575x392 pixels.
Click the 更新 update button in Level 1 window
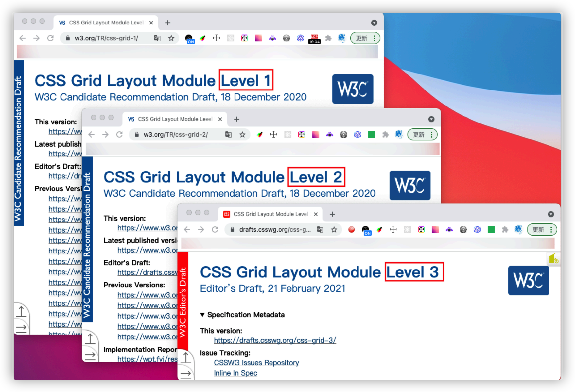[365, 38]
